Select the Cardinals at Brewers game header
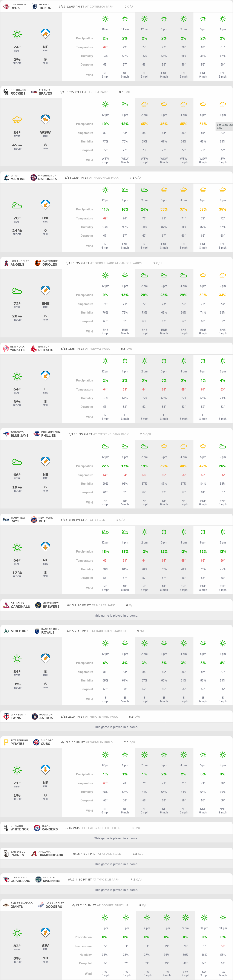The width and height of the screenshot is (233, 980). pyautogui.click(x=116, y=605)
